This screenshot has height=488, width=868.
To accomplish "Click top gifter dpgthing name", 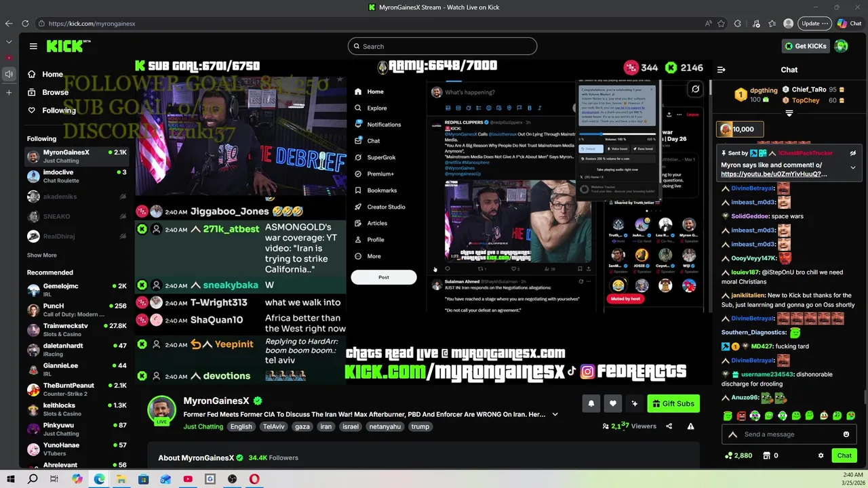I will [x=764, y=89].
